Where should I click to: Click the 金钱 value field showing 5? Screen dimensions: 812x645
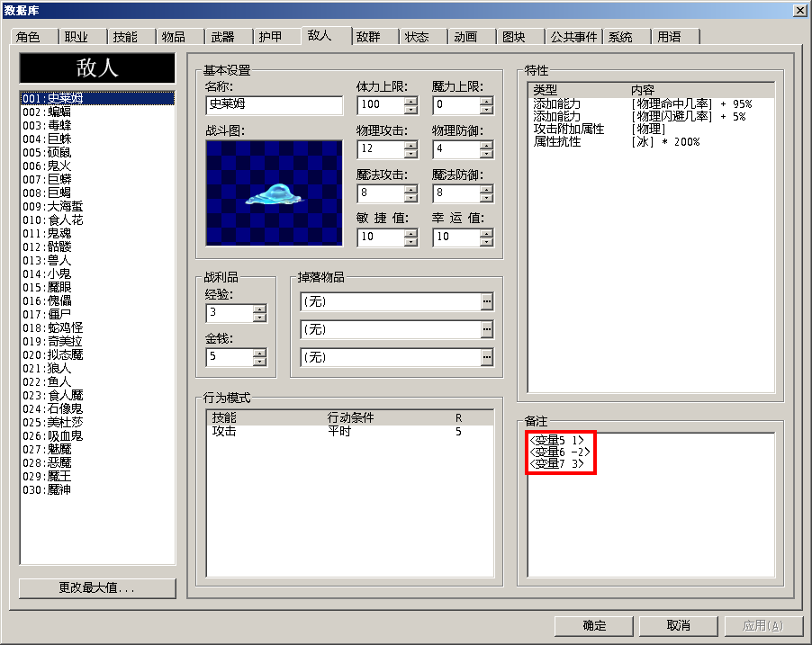[x=230, y=357]
